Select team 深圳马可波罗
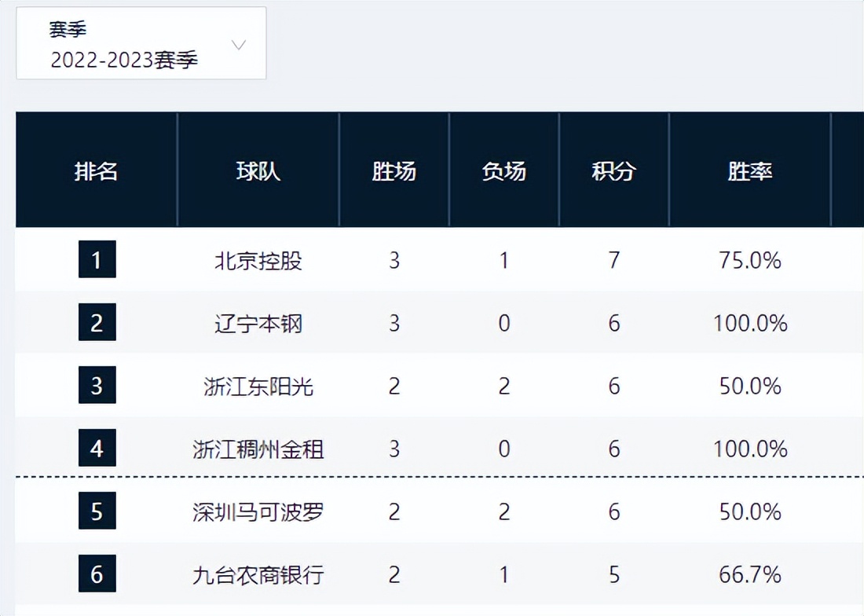 258,511
